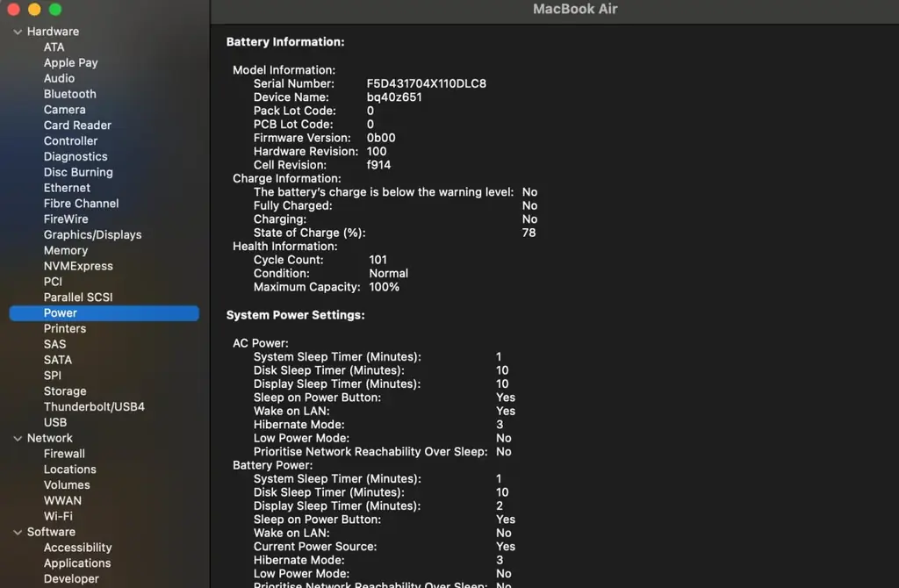Select Fibre Channel entry
Viewport: 899px width, 588px height.
click(x=81, y=204)
